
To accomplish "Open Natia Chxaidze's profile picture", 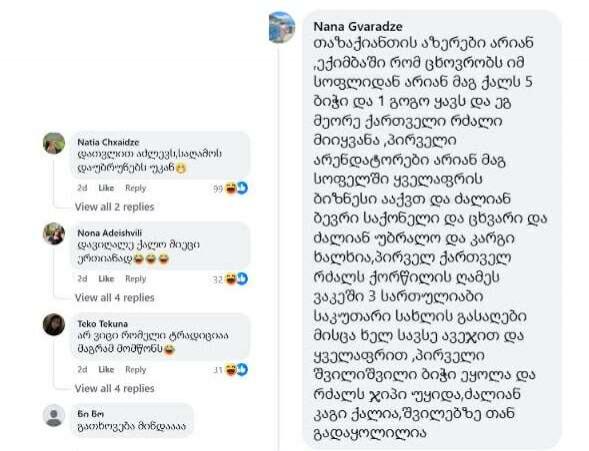I will point(54,143).
